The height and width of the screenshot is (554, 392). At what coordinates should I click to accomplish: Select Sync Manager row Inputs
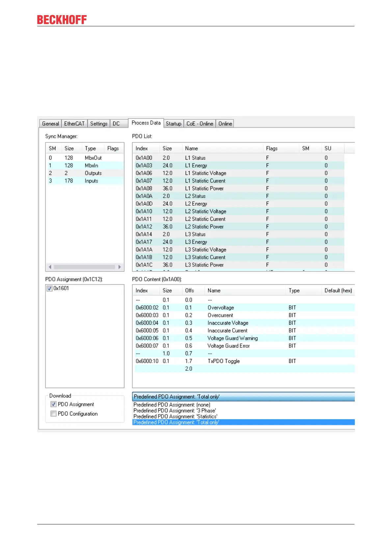click(85, 181)
